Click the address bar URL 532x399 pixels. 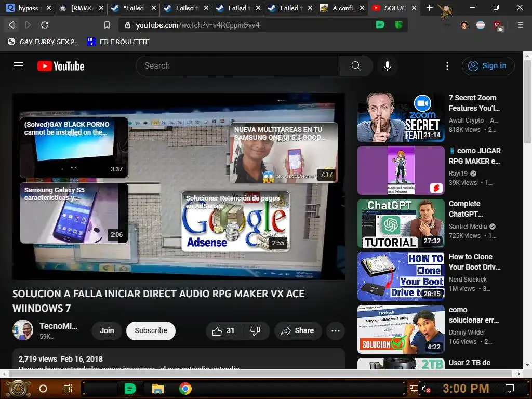[198, 25]
